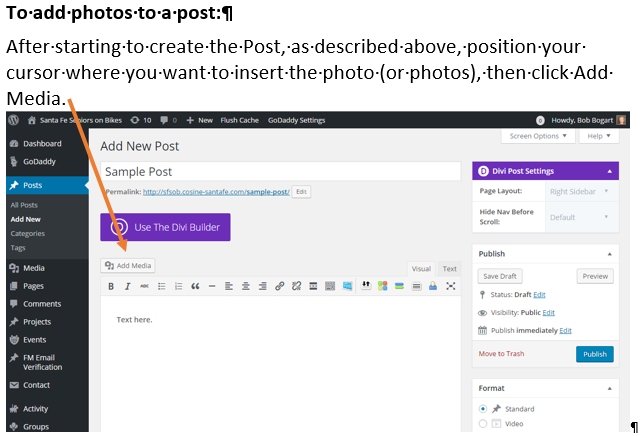Toggle italic formatting in the editor toolbar
Image resolution: width=643 pixels, height=436 pixels.
click(x=128, y=286)
